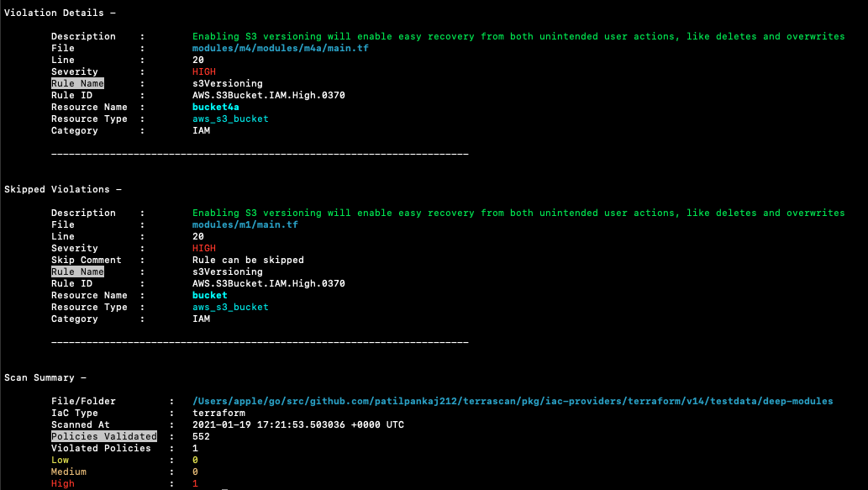Click highlighted Rule Name label in Skipped Violations

pyautogui.click(x=77, y=271)
